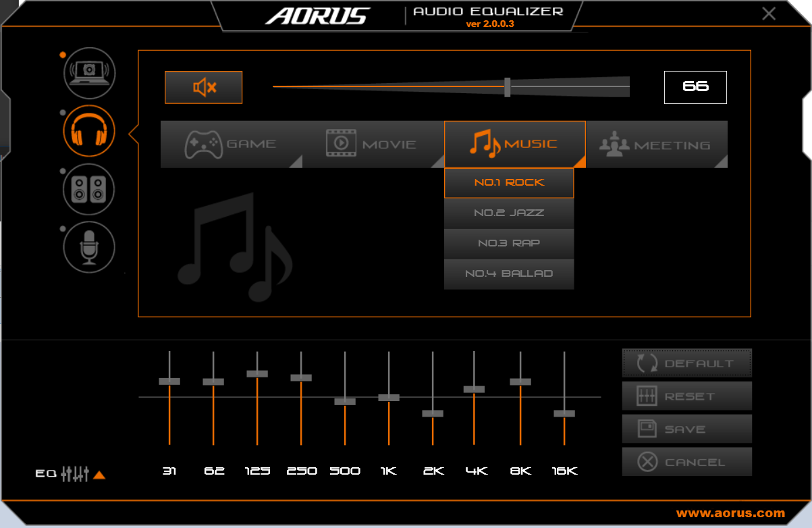Click the 31 Hz equalizer slider handle
812x528 pixels.
169,381
